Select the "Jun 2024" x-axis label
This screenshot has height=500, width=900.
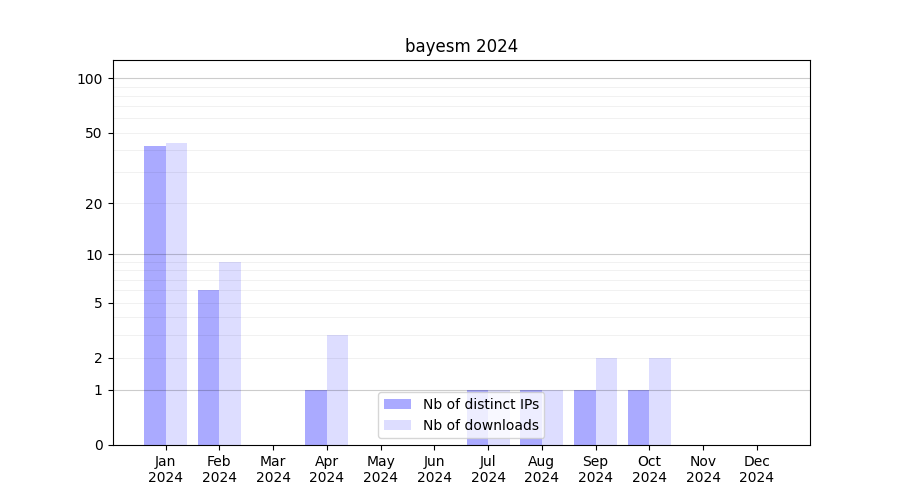pos(434,469)
